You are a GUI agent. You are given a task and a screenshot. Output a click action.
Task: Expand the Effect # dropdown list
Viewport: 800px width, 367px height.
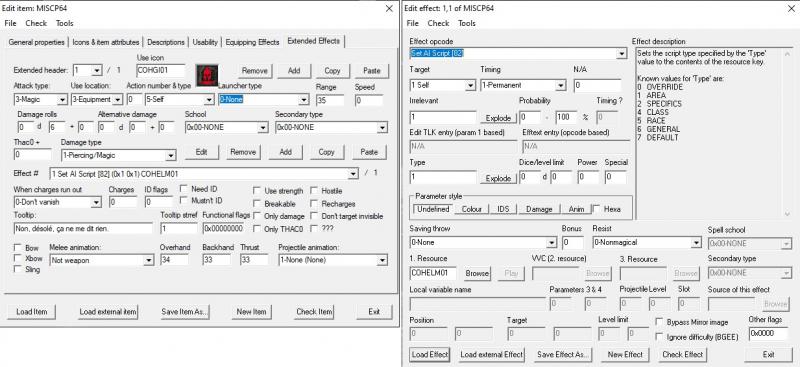pyautogui.click(x=353, y=174)
